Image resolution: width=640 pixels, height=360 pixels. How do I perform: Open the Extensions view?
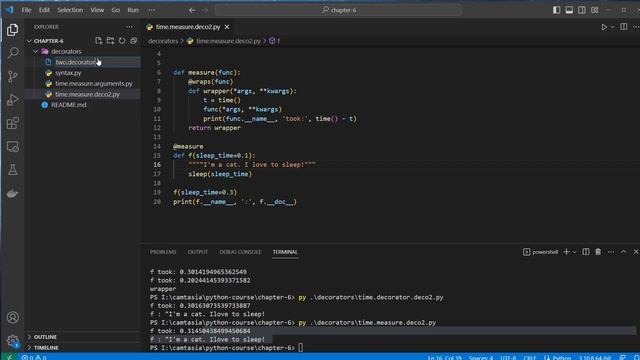[13, 123]
